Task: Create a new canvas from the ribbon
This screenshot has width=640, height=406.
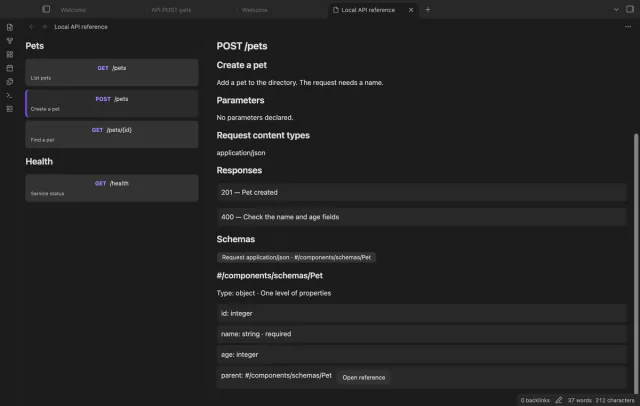Action: tap(10, 55)
